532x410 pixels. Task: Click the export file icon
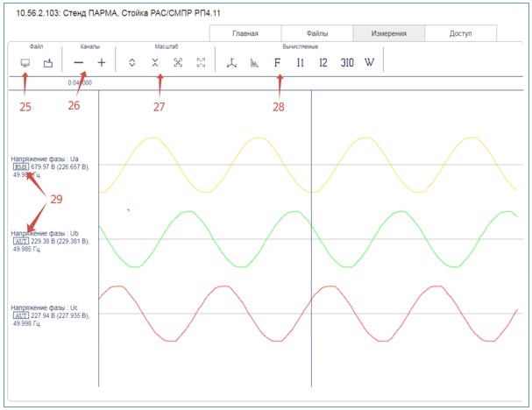tap(49, 63)
